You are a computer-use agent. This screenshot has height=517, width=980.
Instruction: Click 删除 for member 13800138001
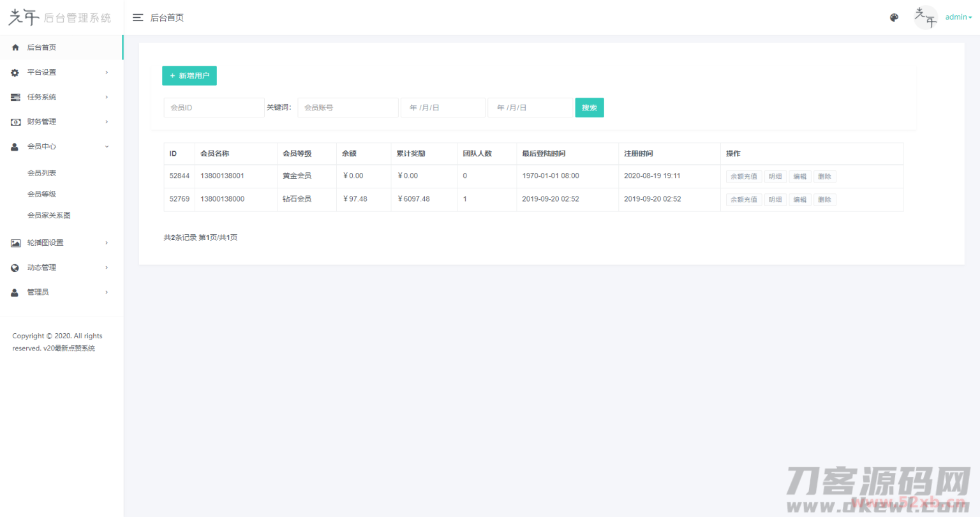[x=824, y=177]
